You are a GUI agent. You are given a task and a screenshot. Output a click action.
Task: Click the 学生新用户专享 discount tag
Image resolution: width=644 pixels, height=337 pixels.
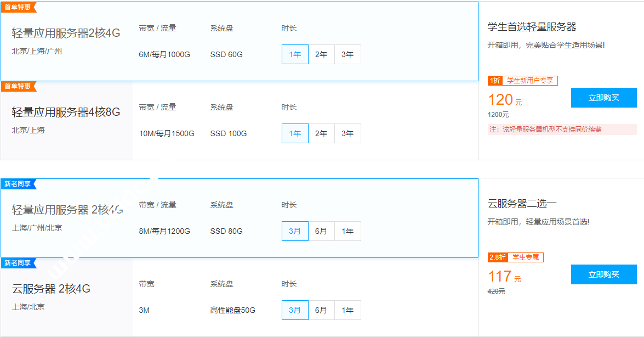coord(529,81)
